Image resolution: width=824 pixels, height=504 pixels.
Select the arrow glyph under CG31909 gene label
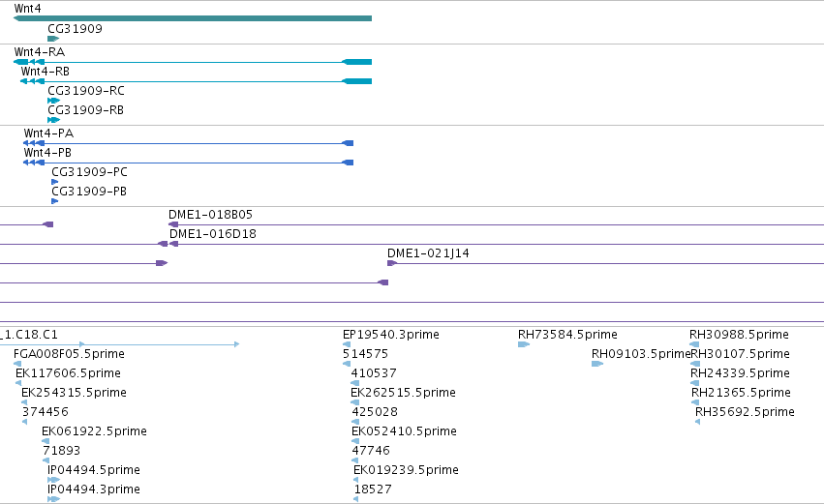tap(53, 39)
